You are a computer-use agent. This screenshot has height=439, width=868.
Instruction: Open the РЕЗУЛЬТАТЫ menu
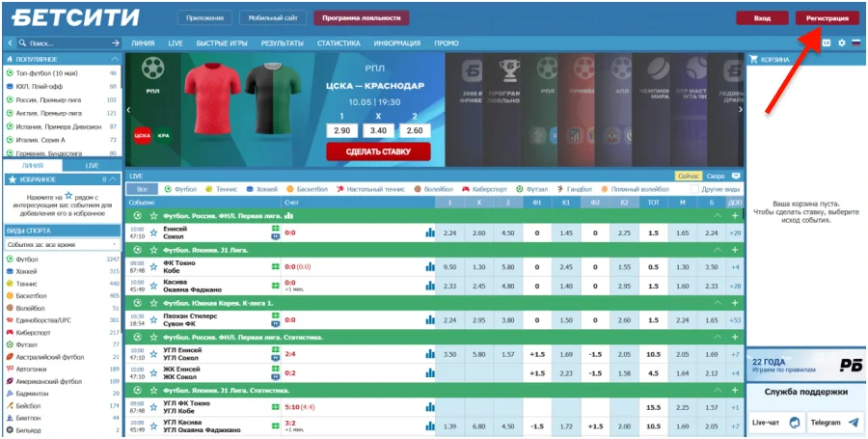coord(283,43)
